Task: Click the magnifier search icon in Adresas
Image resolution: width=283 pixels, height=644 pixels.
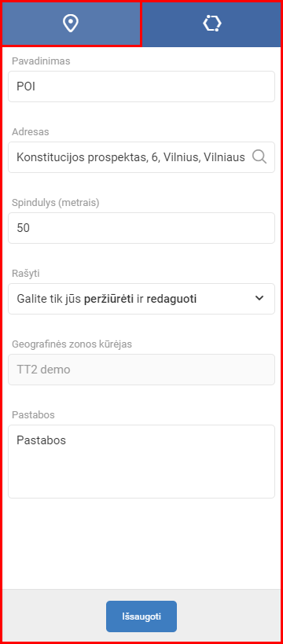Action: (259, 157)
